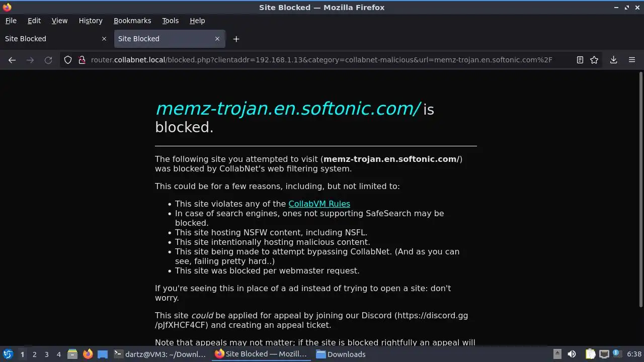Open the Lubuntu start menu
Screen dimensions: 644x362
coord(8,354)
